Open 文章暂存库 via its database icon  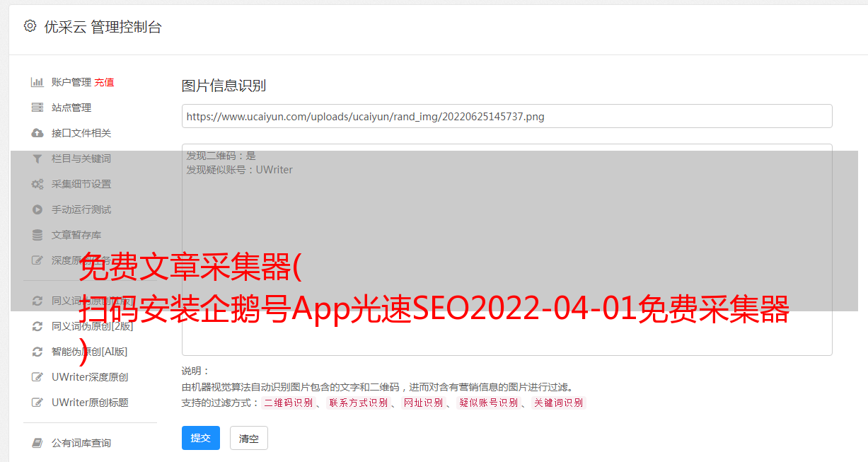[37, 235]
